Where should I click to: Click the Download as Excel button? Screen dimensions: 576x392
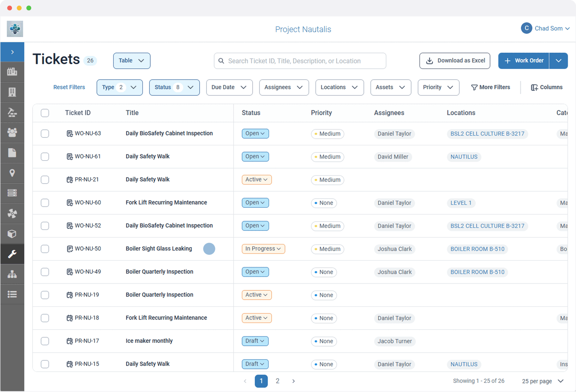tap(454, 61)
